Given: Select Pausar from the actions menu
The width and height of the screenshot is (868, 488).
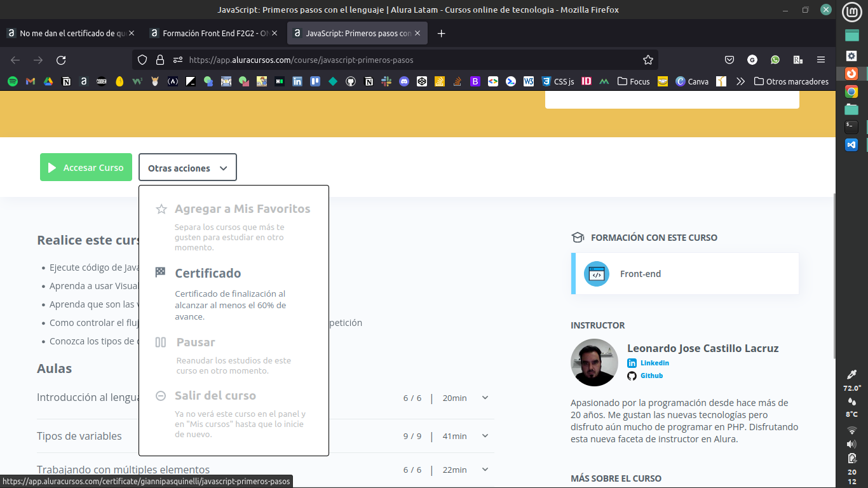Looking at the screenshot, I should pyautogui.click(x=234, y=355).
